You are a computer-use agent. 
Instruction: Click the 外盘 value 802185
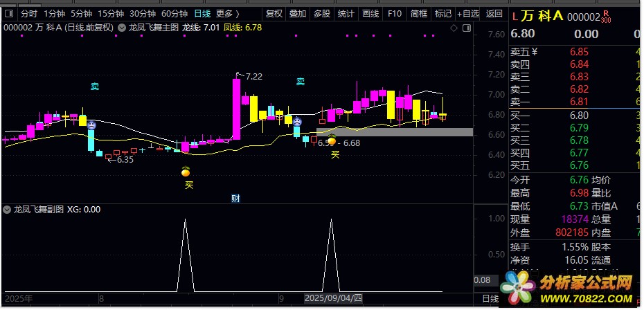point(572,232)
